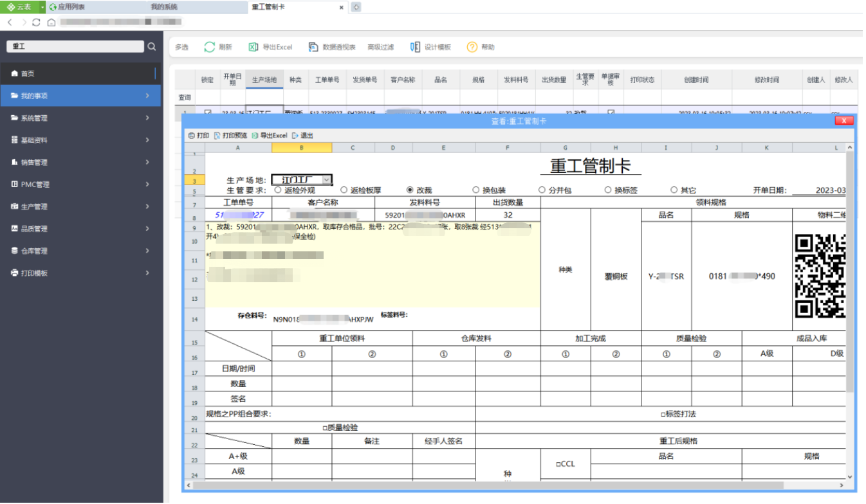Expand 销售管理 sidebar menu

coord(80,162)
